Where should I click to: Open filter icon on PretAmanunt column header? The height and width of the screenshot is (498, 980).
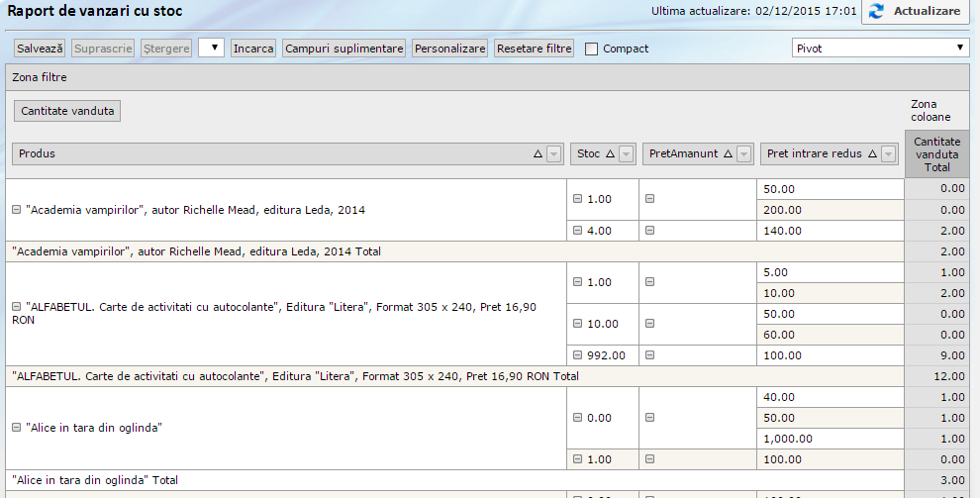(x=743, y=153)
